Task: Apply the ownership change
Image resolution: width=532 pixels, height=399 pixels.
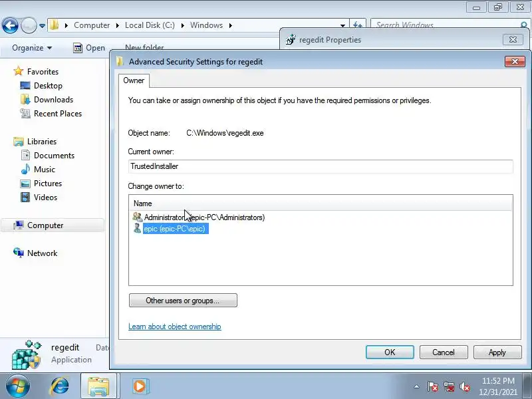Action: coord(497,352)
